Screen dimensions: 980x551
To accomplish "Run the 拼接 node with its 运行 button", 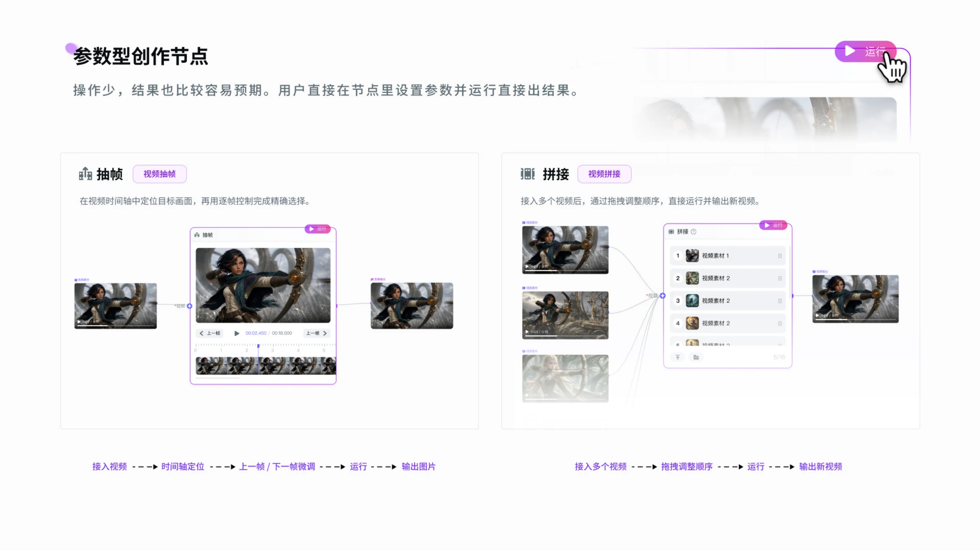I will pos(773,225).
